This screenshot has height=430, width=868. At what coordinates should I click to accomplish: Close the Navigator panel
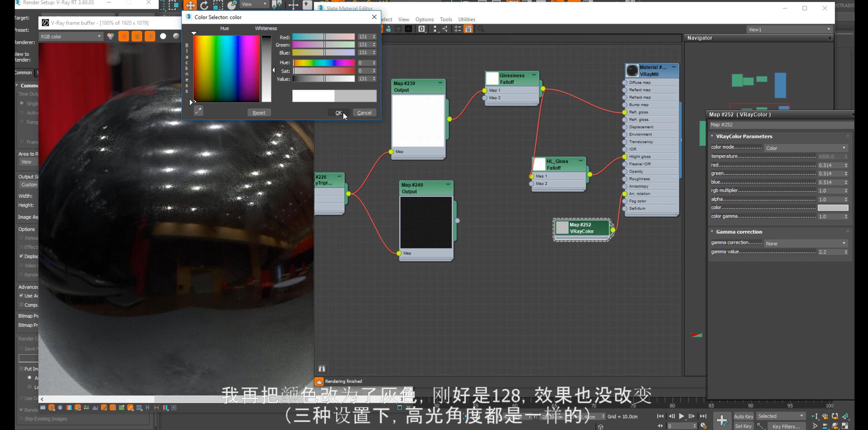pyautogui.click(x=830, y=38)
